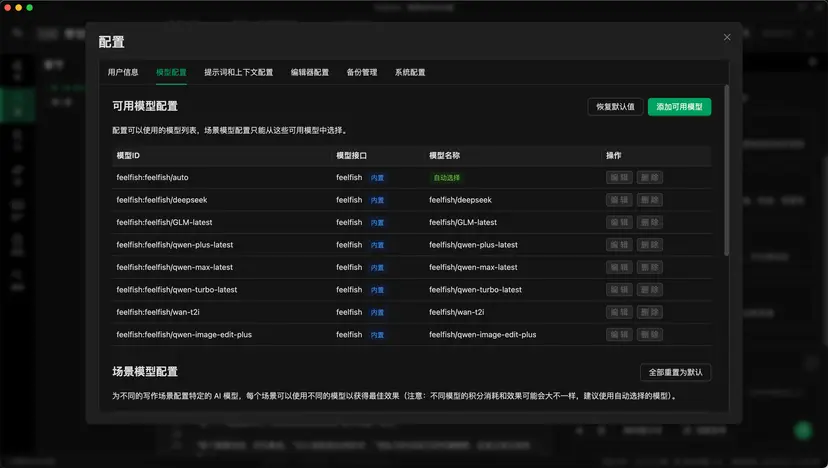The width and height of the screenshot is (828, 468).
Task: Click the 模型ID column header
Action: 128,156
